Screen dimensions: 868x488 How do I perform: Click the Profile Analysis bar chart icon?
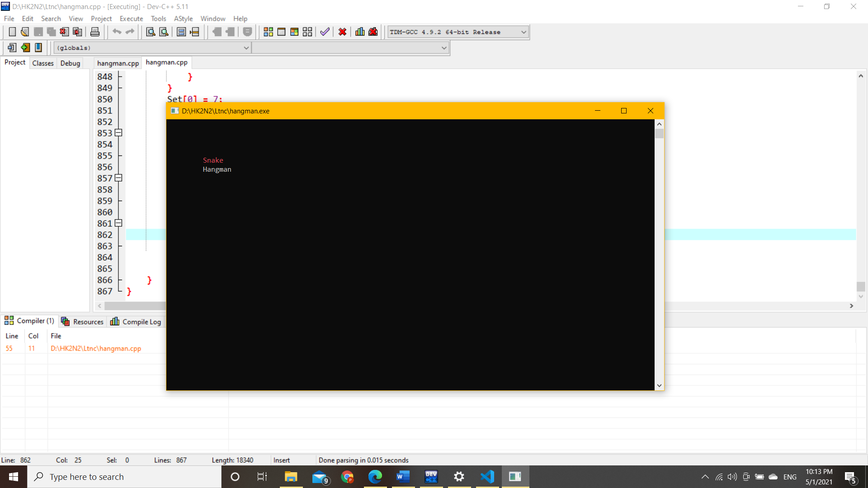coord(360,32)
